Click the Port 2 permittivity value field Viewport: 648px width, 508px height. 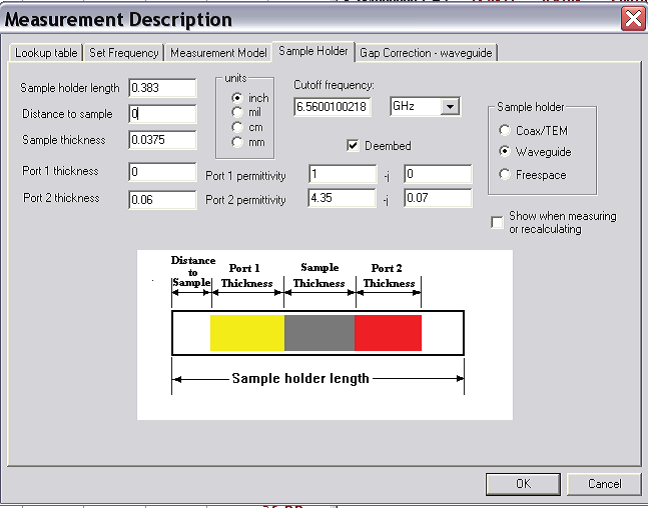pyautogui.click(x=342, y=199)
